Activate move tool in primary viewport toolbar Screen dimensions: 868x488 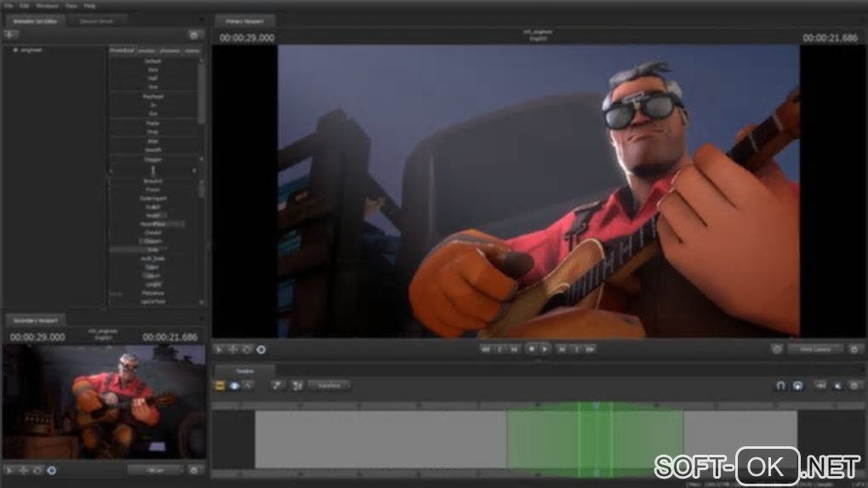(x=233, y=349)
